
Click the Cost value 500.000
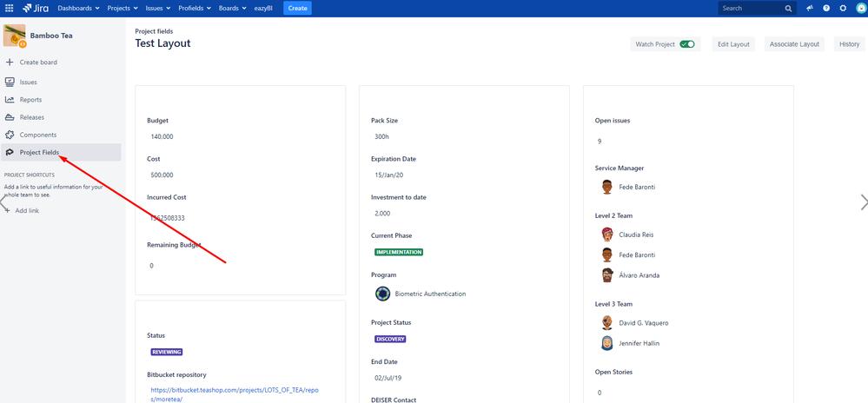point(162,175)
